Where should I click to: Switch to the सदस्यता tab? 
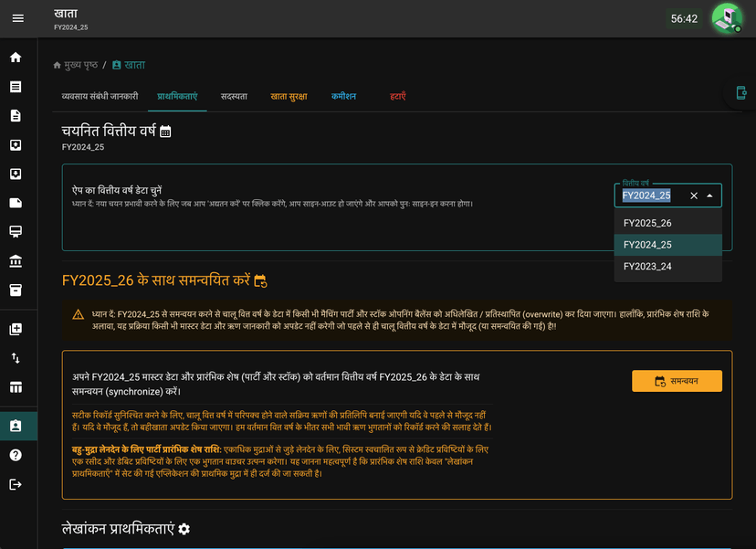pos(234,97)
